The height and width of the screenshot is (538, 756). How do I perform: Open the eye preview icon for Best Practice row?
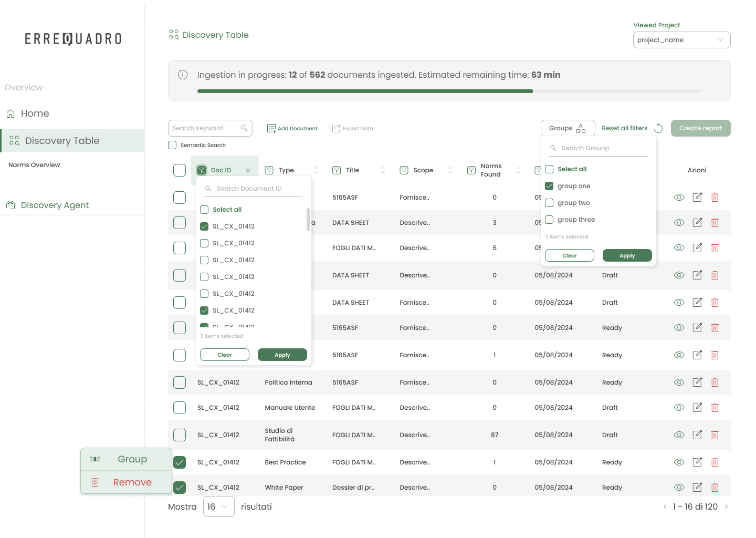[x=679, y=462]
